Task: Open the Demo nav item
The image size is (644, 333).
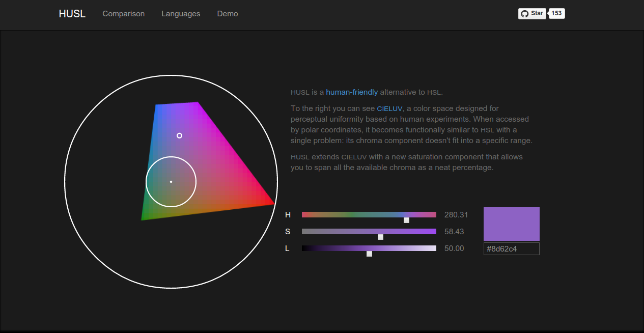Action: click(227, 14)
